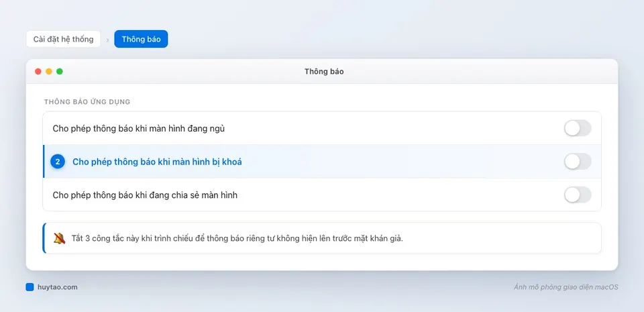Viewport: 644px width, 312px height.
Task: Minimize the Thông báo window with yellow button
Action: tap(49, 71)
